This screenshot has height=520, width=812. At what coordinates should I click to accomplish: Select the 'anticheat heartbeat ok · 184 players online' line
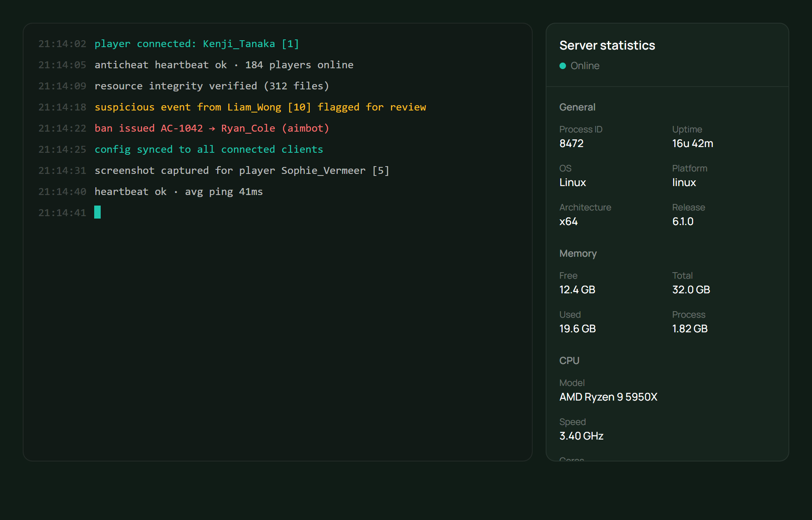224,65
